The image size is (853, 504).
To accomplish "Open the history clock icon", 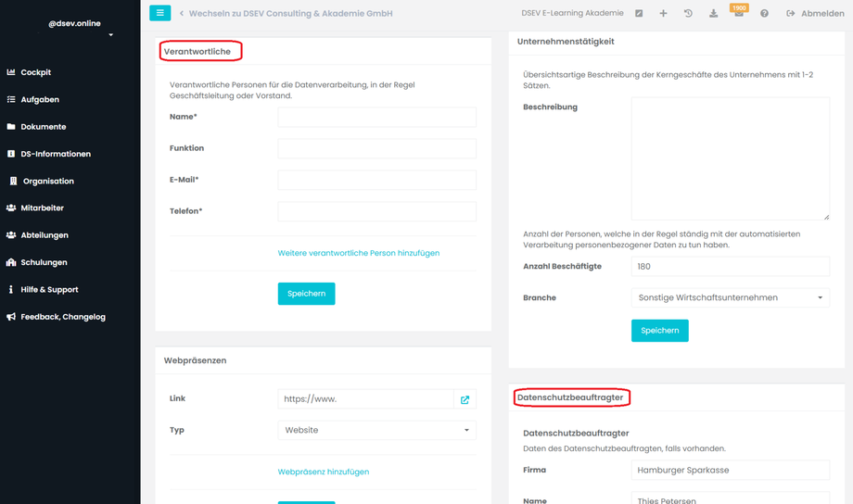I will (x=688, y=14).
